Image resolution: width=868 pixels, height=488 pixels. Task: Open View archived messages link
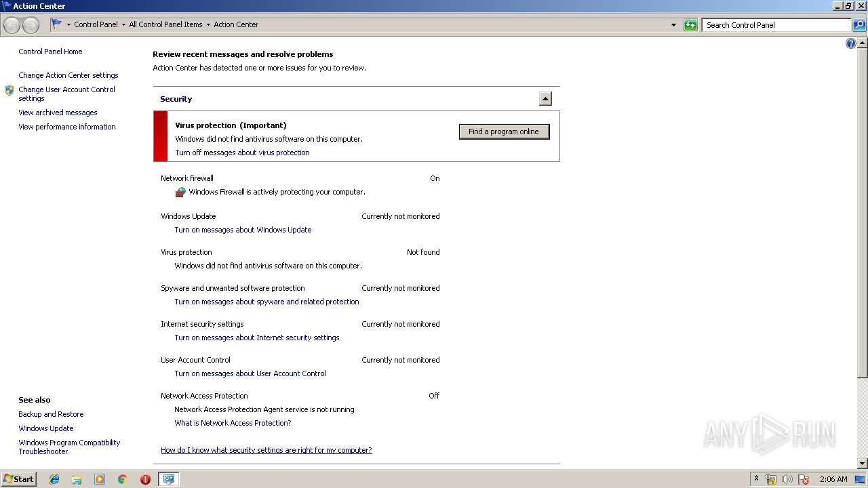(x=58, y=113)
